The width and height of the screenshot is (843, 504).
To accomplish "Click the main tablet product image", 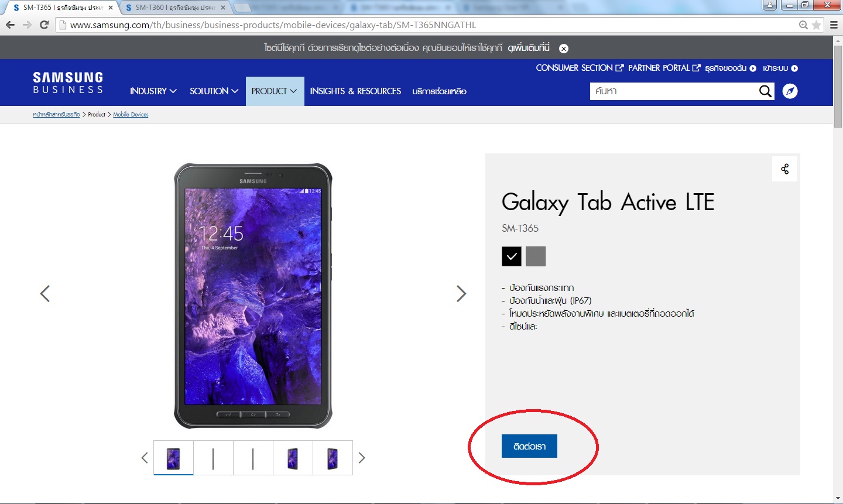I will pos(253,296).
